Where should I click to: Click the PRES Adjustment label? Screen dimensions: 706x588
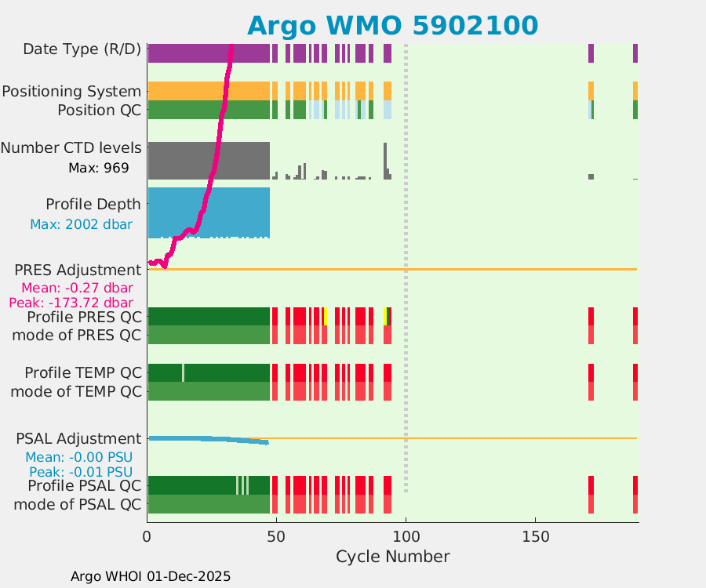[x=78, y=270]
